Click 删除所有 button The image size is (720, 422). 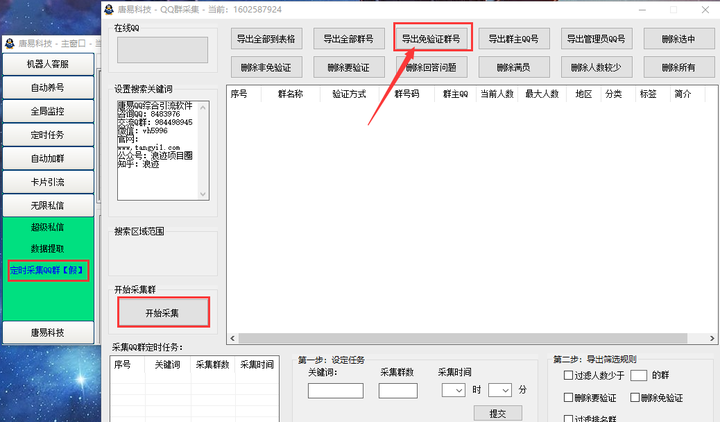click(679, 68)
